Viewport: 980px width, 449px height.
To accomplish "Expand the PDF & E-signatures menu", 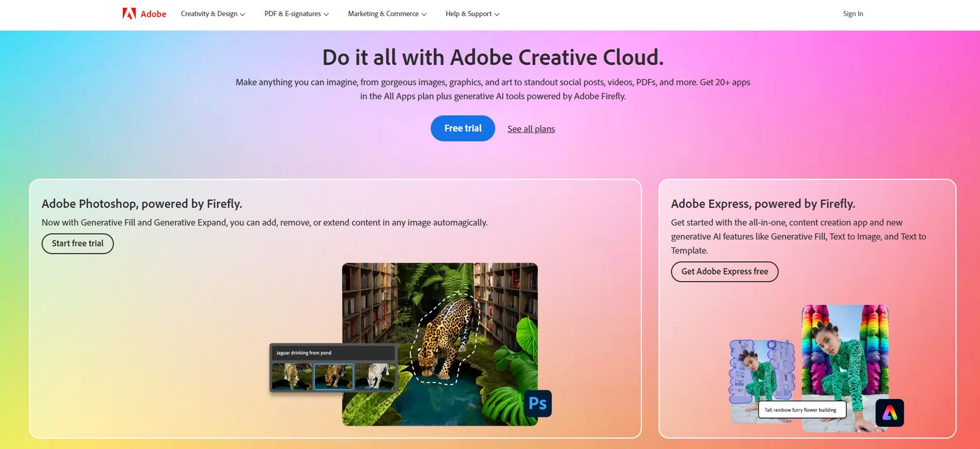I will point(296,14).
